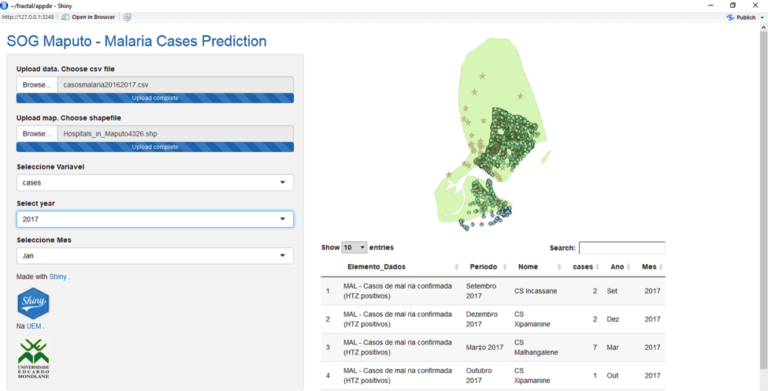768x391 pixels.
Task: Click the Shiny hexagon logo
Action: (33, 303)
